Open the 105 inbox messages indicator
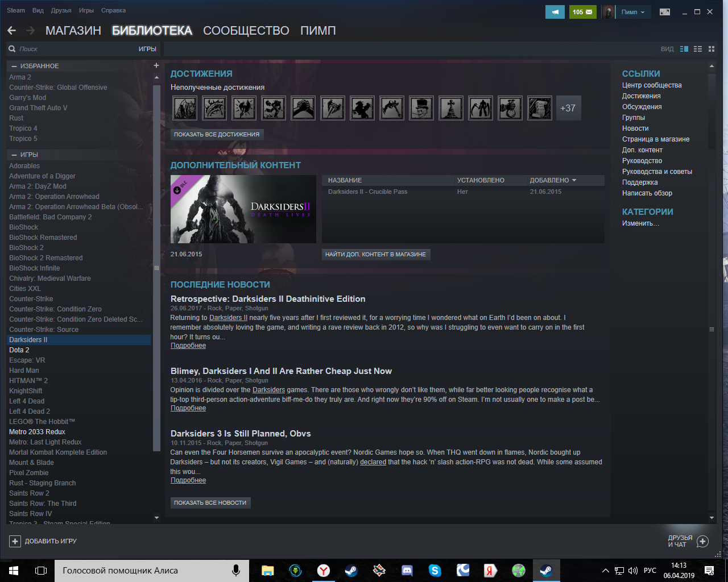The image size is (728, 582). [x=582, y=12]
